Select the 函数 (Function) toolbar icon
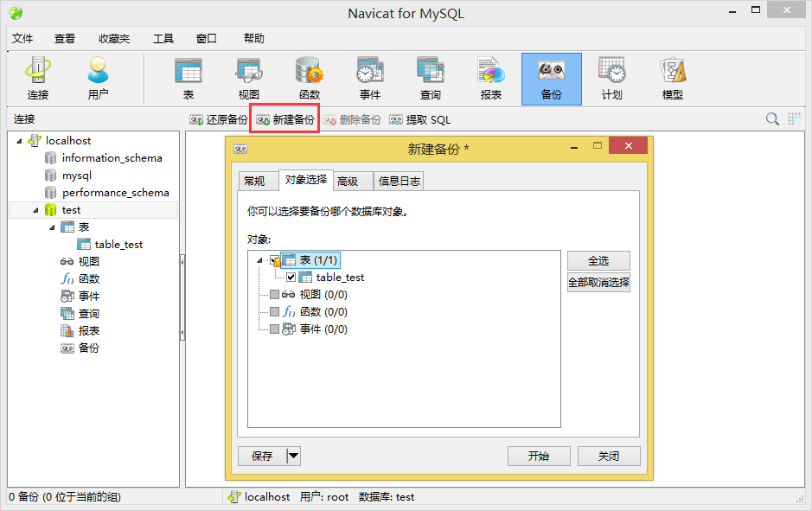 click(310, 79)
